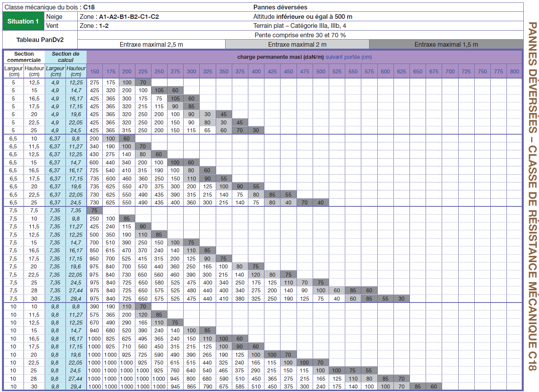Click the Section de calcul header

click(66, 57)
